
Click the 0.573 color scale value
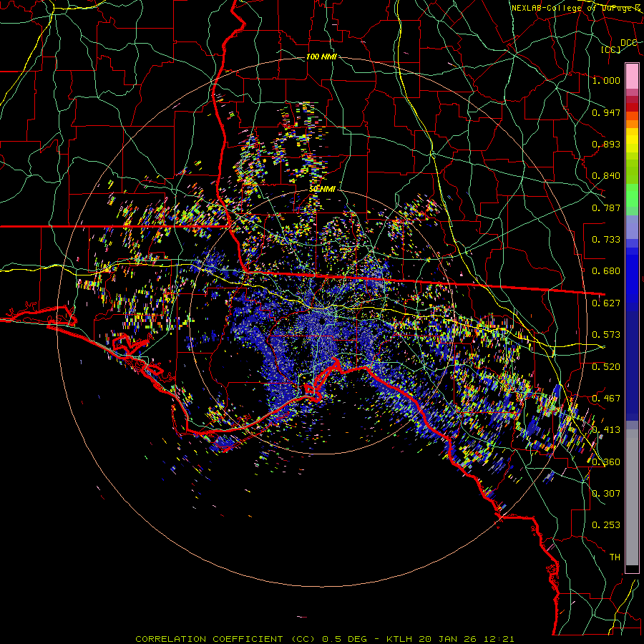pyautogui.click(x=606, y=335)
